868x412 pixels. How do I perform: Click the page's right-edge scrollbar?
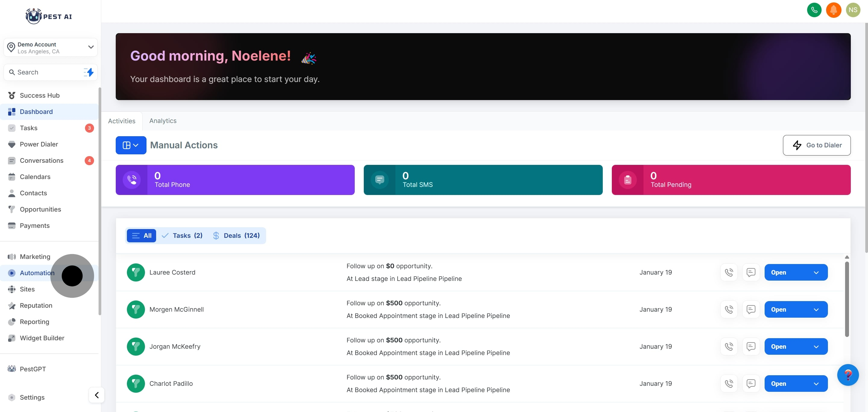[x=866, y=138]
